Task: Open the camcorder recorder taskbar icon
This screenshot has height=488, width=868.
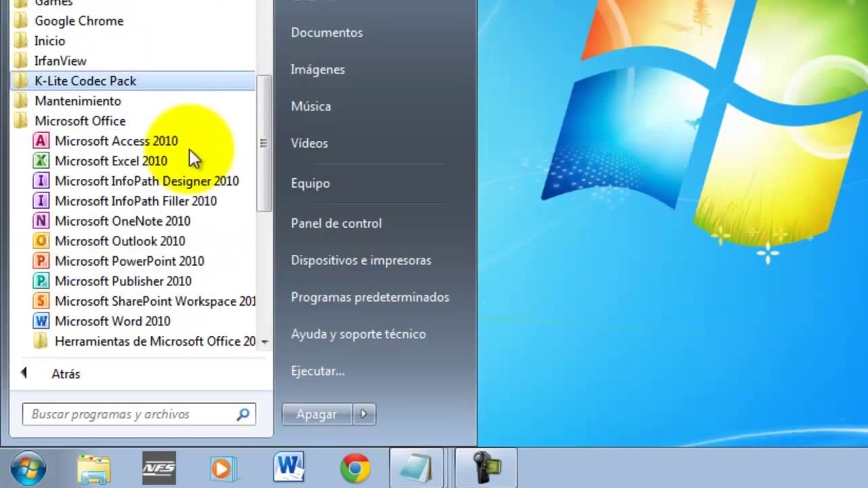Action: [x=486, y=468]
